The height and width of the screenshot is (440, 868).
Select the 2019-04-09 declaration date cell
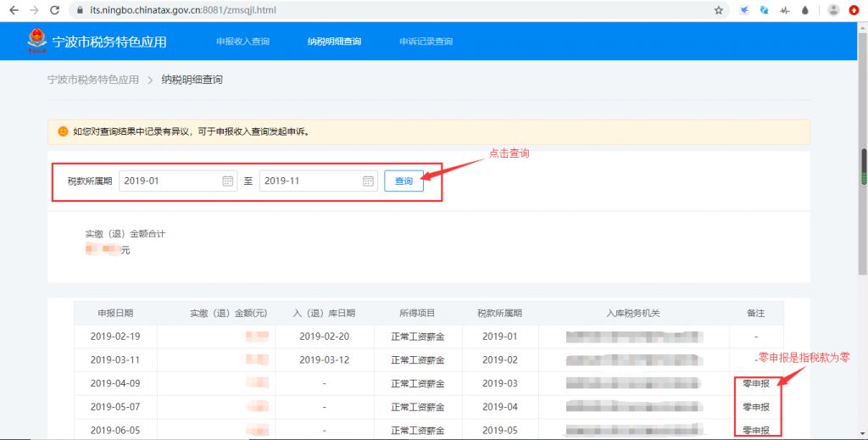pyautogui.click(x=115, y=383)
